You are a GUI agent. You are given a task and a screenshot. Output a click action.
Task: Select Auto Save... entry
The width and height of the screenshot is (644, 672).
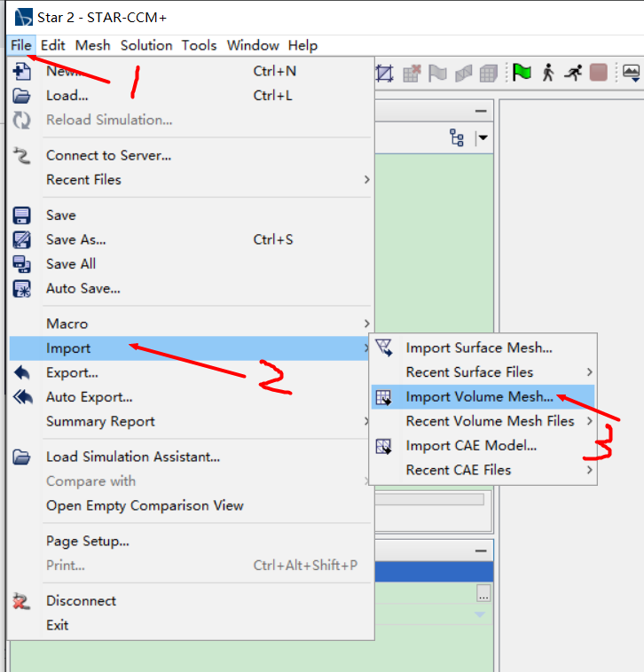pyautogui.click(x=191, y=288)
